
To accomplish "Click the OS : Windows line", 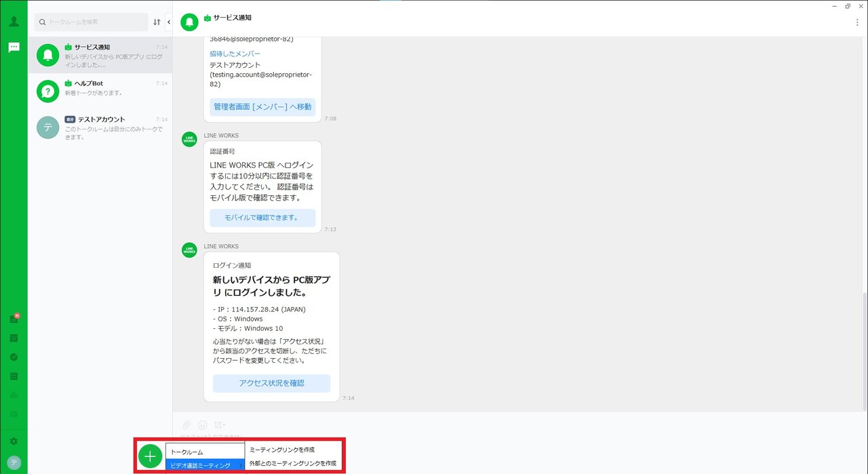I will pos(238,319).
